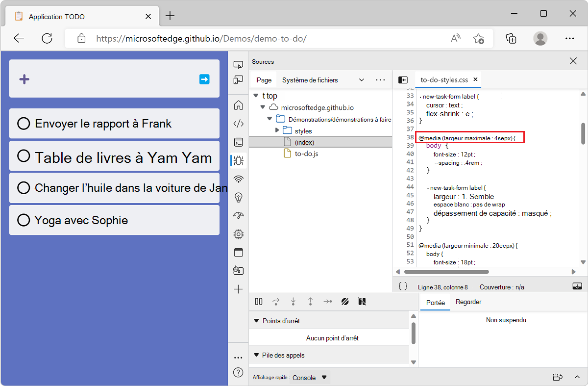Screen dimensions: 588x386
Task: Select the Page tab in Sources
Action: click(x=263, y=79)
